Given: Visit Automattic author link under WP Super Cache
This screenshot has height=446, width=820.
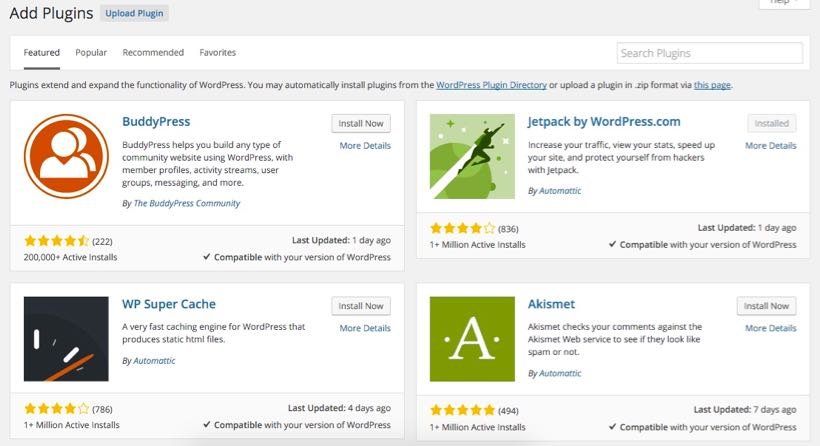Looking at the screenshot, I should [x=154, y=361].
